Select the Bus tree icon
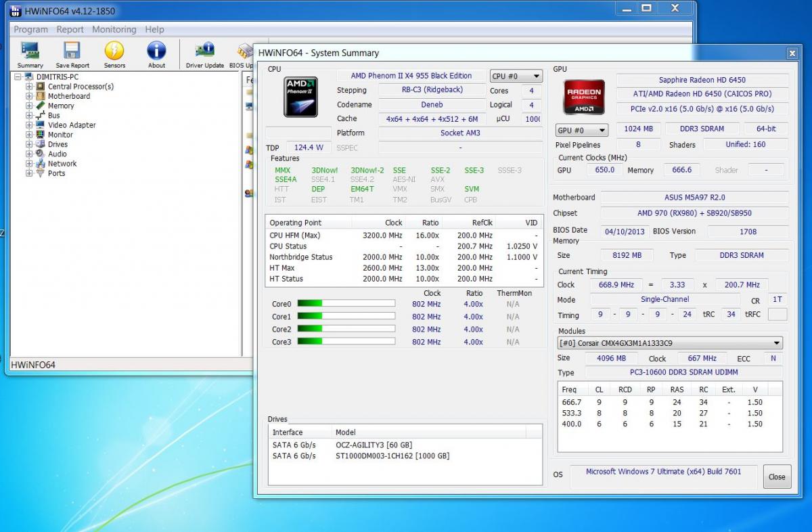Screen dimensions: 812x532 click(x=41, y=116)
